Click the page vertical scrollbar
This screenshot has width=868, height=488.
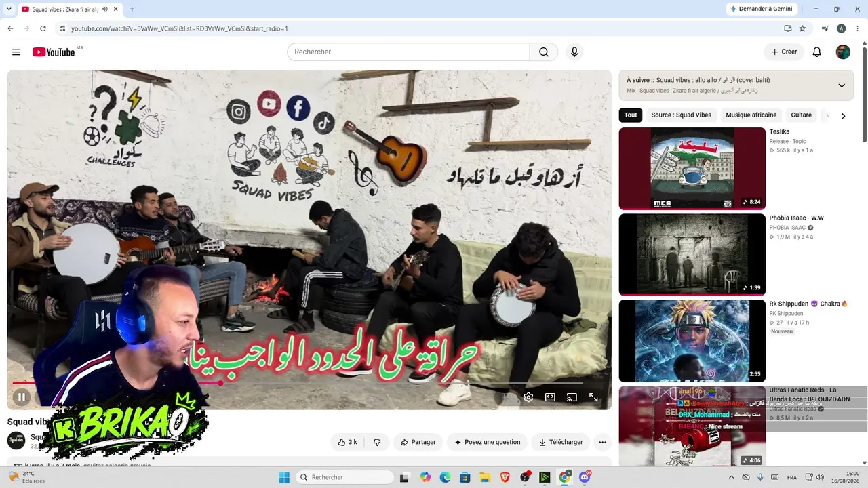(865, 95)
